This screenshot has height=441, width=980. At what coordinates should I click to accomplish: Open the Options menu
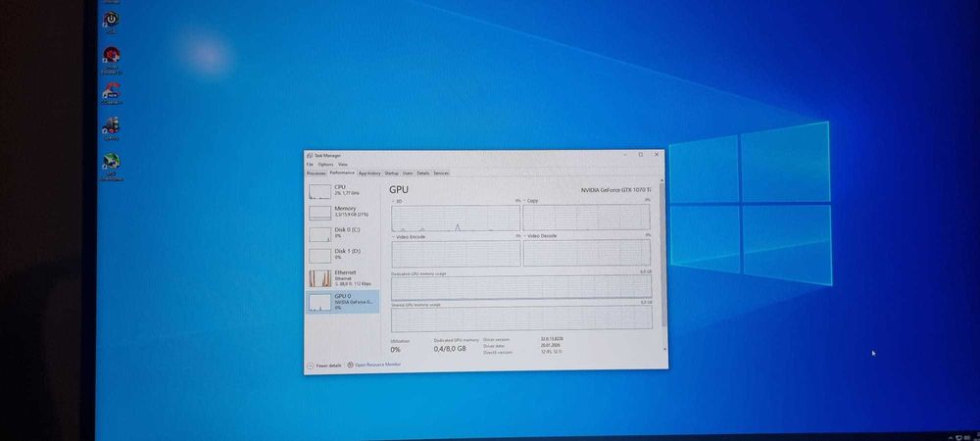coord(325,165)
